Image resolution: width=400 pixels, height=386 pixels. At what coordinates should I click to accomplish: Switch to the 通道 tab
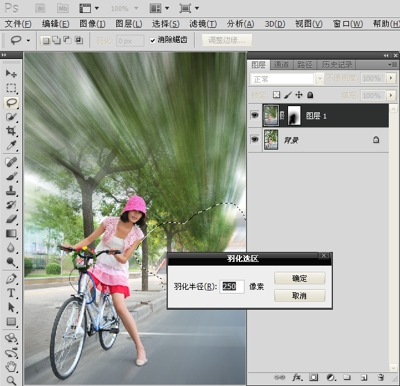[281, 65]
